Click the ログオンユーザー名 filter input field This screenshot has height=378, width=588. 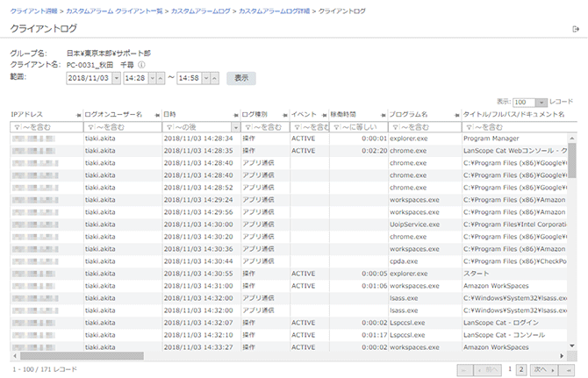click(121, 127)
